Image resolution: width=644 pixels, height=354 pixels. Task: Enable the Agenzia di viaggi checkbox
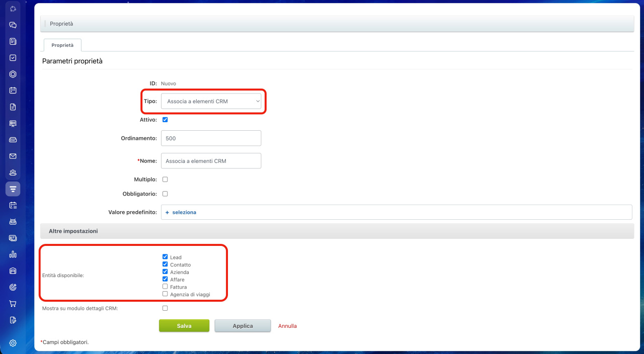[x=165, y=294]
